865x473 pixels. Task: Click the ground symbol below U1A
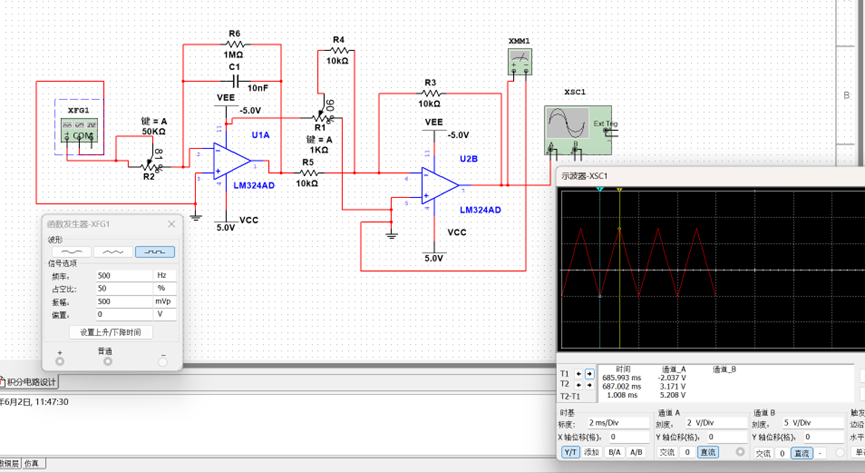tap(196, 216)
